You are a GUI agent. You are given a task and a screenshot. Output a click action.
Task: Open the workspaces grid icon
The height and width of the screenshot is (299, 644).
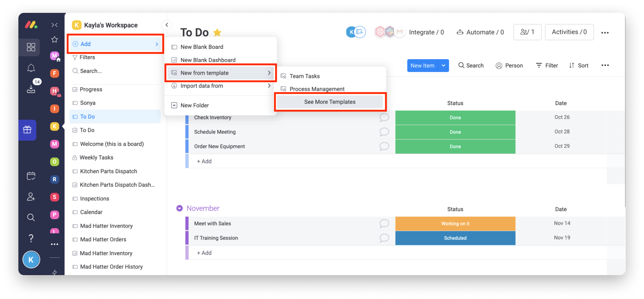[x=31, y=47]
